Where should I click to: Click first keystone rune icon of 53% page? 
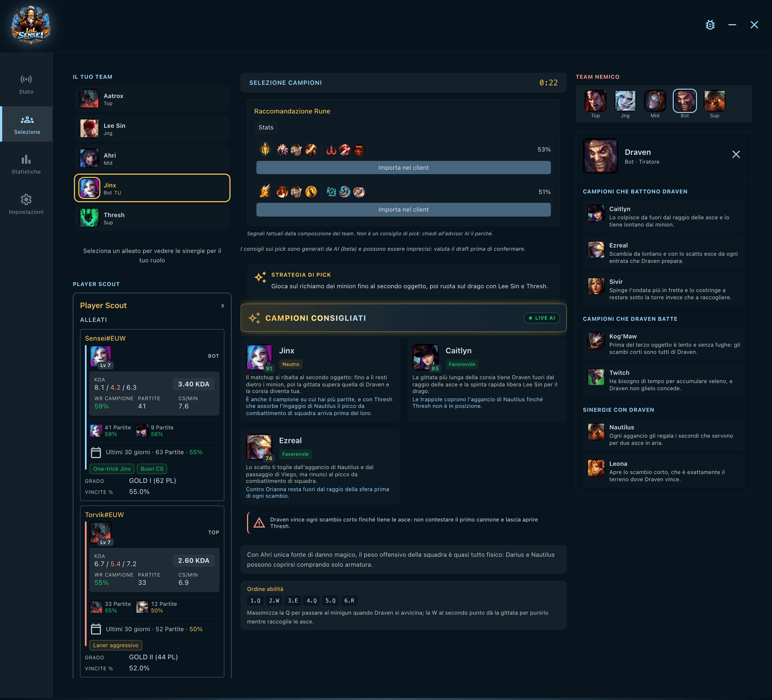pyautogui.click(x=265, y=150)
